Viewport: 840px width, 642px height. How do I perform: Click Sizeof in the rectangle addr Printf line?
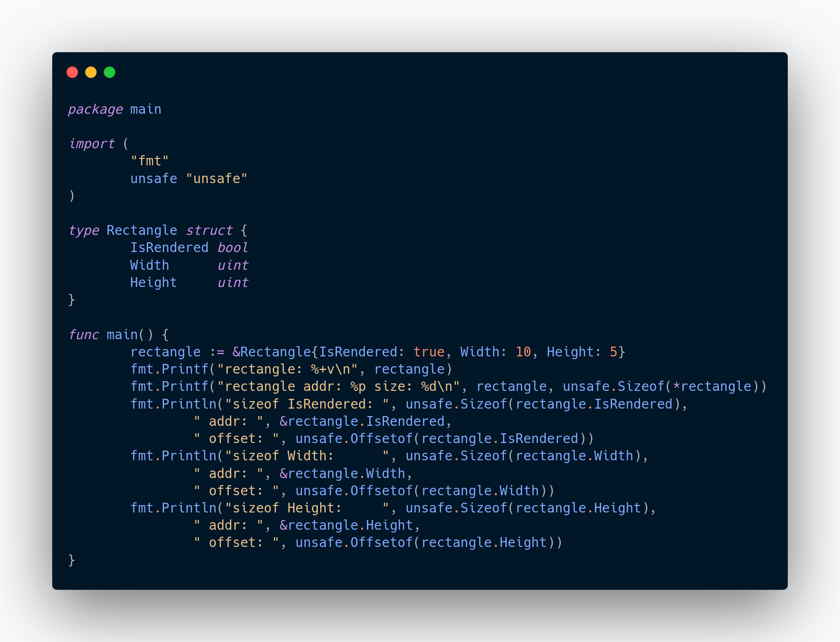click(x=641, y=387)
